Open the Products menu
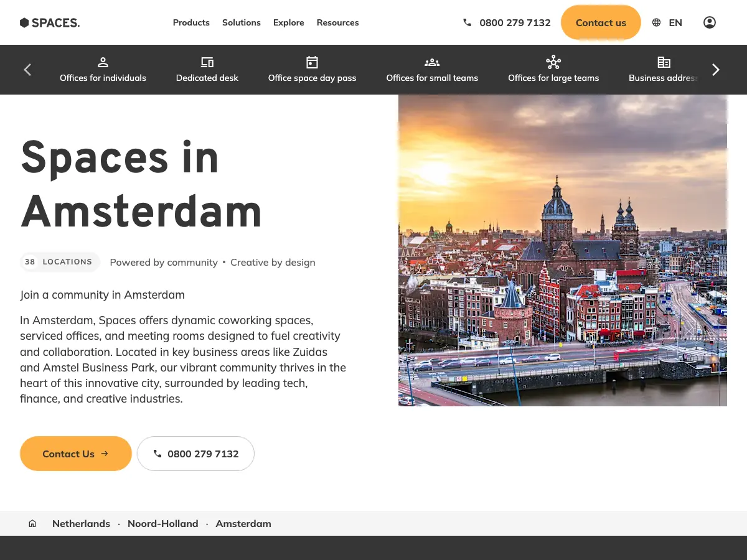Image resolution: width=747 pixels, height=560 pixels. click(x=191, y=22)
